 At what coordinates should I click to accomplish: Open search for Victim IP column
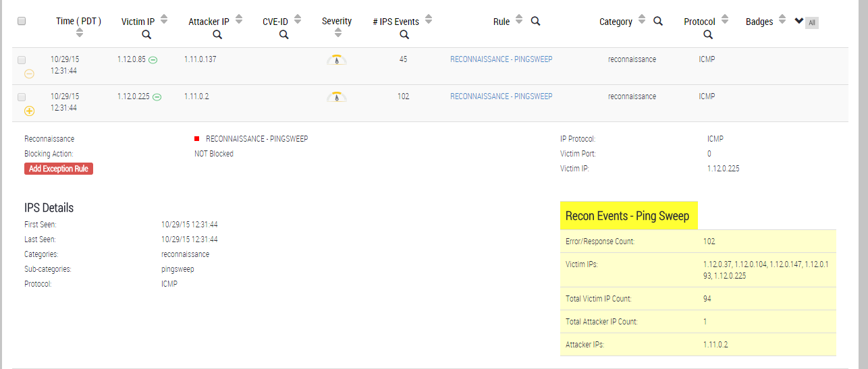[146, 35]
